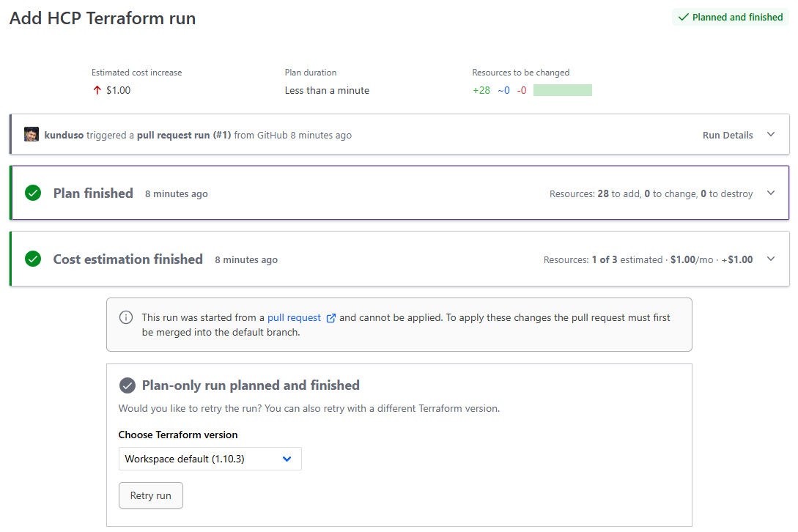This screenshot has width=798, height=532.
Task: Click the info icon in the notice box
Action: [x=126, y=318]
